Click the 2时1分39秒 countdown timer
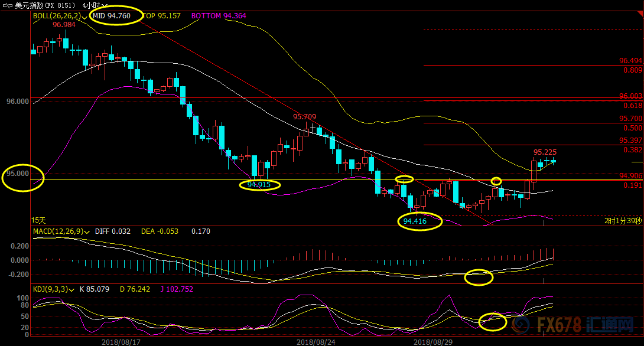The image size is (644, 346). coord(623,221)
